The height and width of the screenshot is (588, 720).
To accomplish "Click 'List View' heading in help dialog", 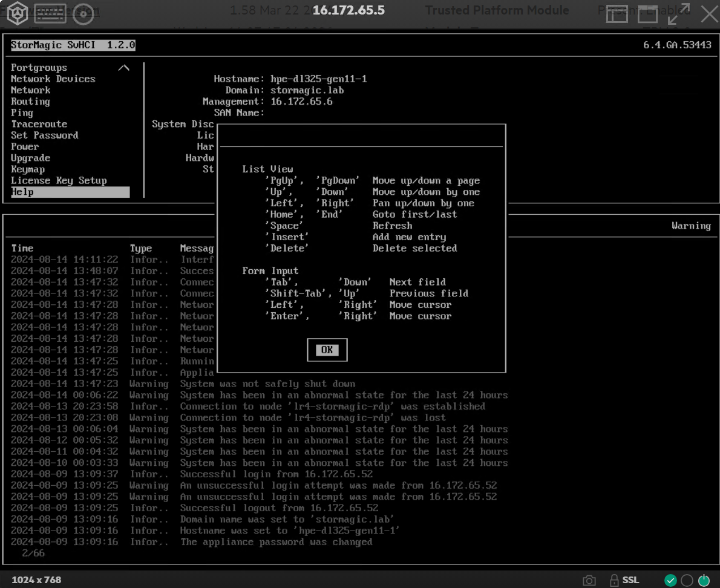I will tap(267, 169).
